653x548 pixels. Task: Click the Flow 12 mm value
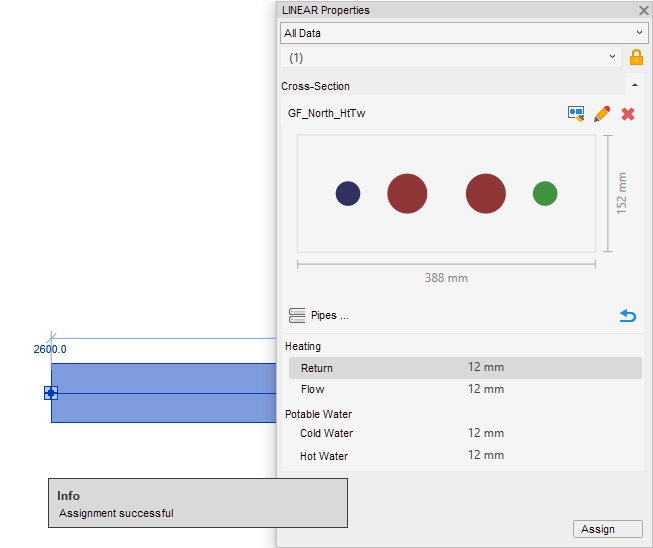[486, 389]
